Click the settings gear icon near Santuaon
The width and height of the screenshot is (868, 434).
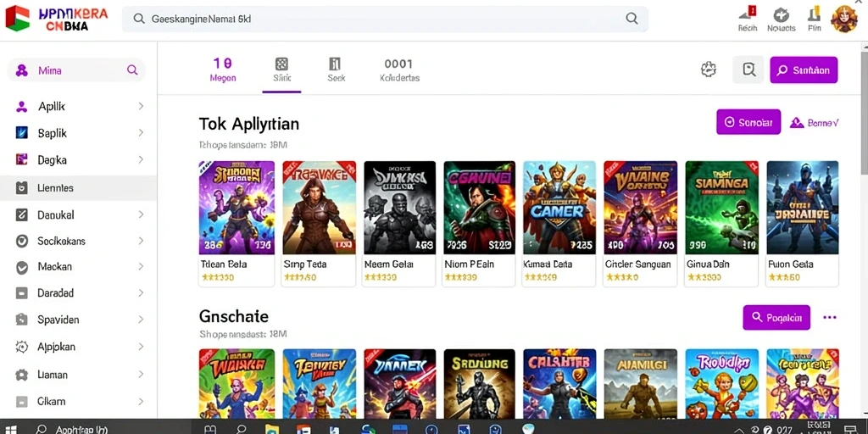(709, 70)
